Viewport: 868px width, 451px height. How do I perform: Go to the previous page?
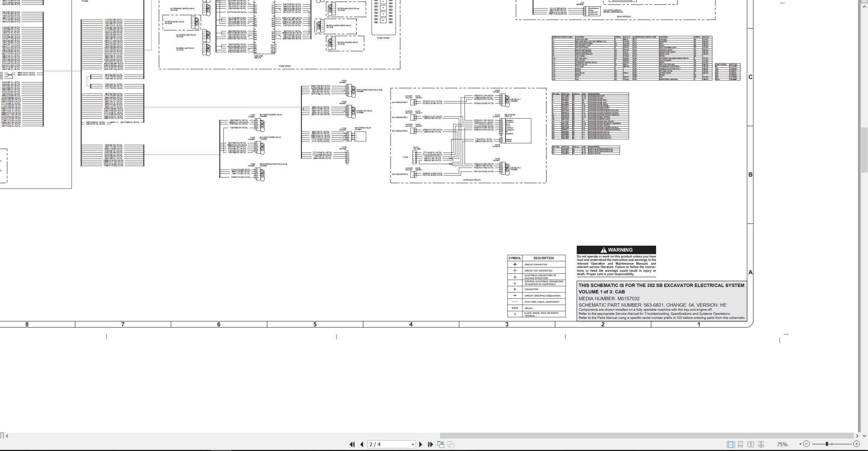click(362, 444)
